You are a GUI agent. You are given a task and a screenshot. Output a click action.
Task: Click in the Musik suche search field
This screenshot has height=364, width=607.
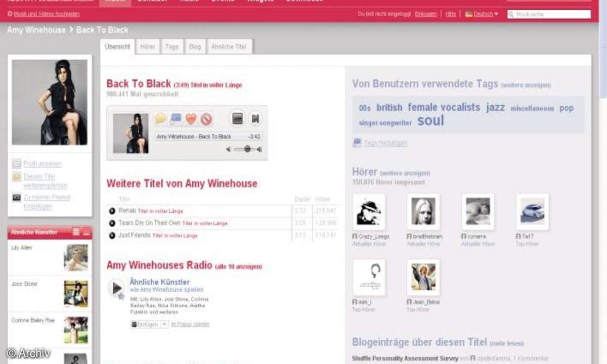549,14
